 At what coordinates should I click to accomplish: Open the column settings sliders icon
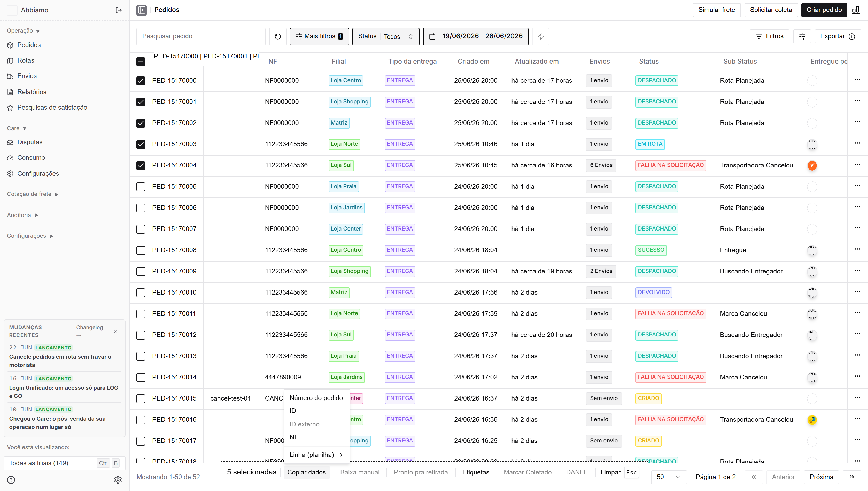(x=802, y=36)
